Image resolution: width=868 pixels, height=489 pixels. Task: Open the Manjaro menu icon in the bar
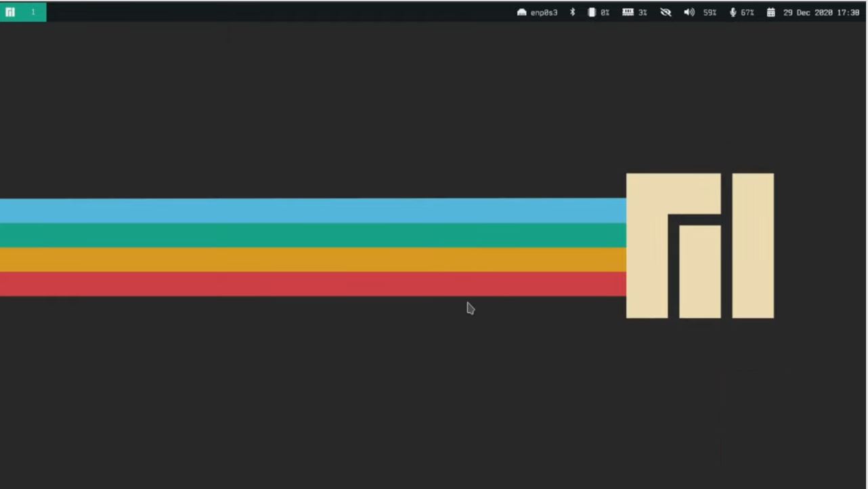(x=10, y=12)
